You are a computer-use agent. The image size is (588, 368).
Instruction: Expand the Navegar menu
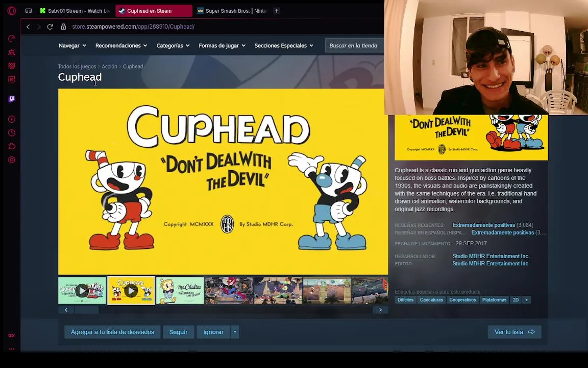72,45
